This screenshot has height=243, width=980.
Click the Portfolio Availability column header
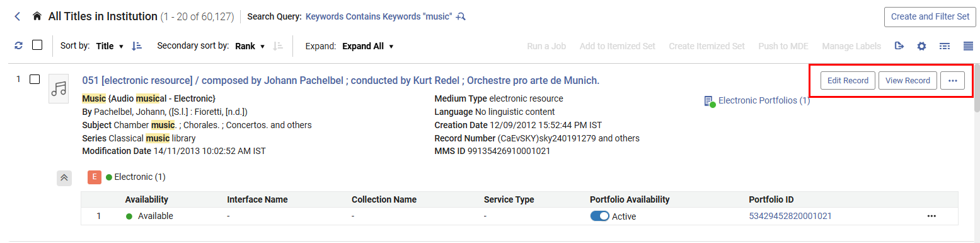click(x=630, y=199)
